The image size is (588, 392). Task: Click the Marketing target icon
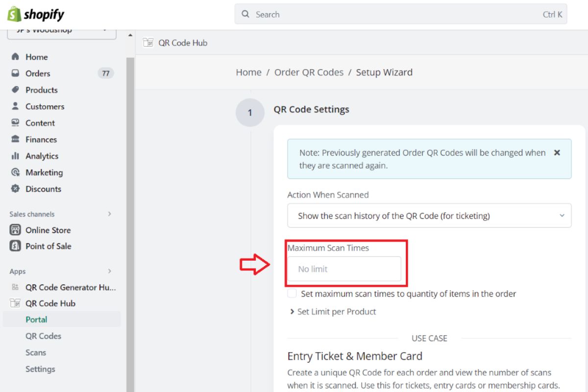(15, 172)
